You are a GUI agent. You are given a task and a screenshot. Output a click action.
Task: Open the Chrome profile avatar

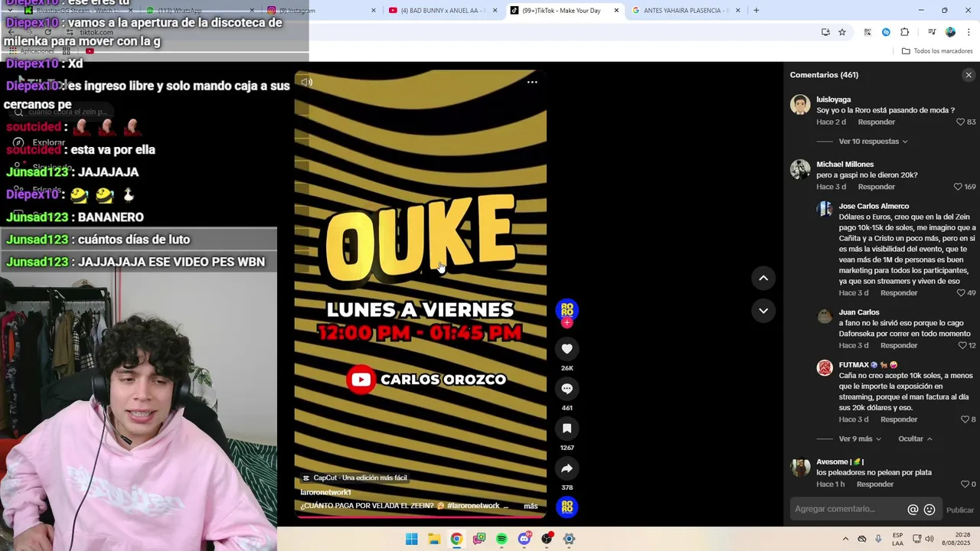click(950, 32)
